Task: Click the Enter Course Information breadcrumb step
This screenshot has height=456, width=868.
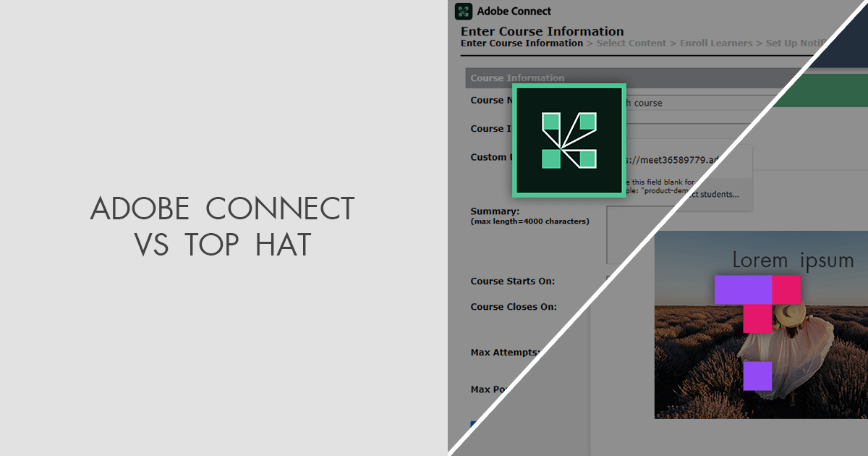Action: [x=522, y=43]
